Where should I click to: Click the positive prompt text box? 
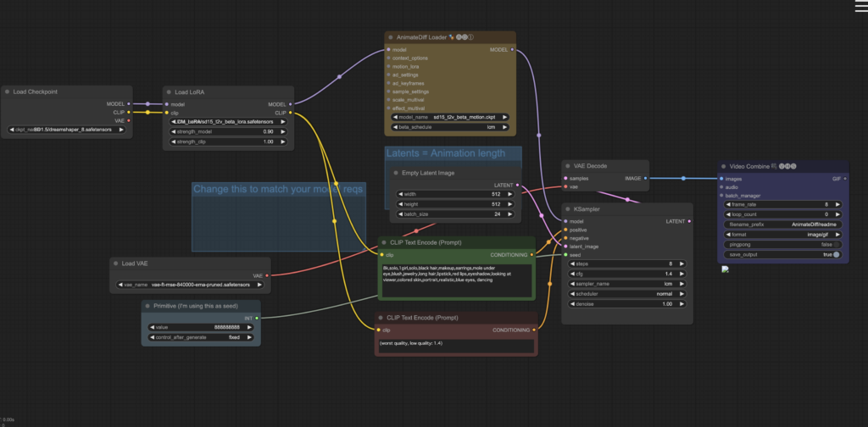457,280
